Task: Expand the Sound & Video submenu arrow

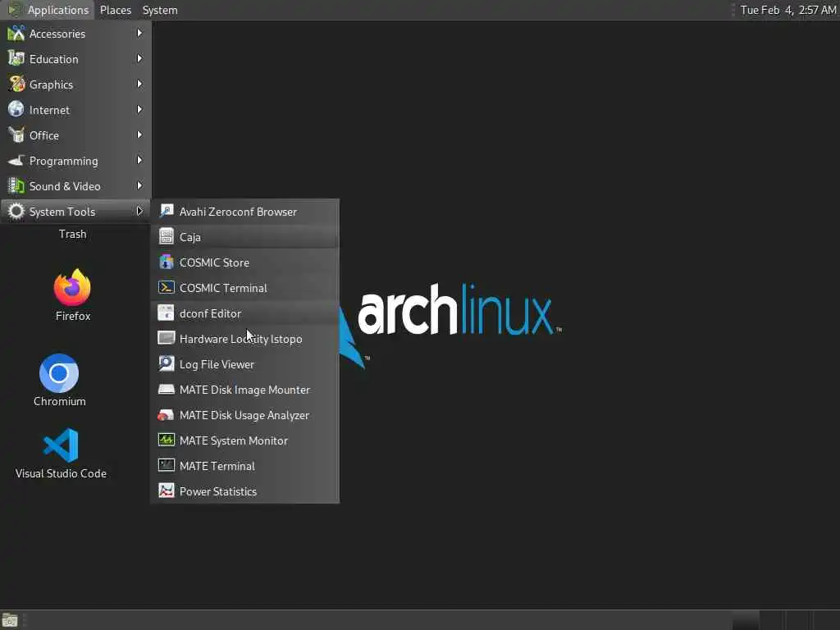Action: pos(139,186)
